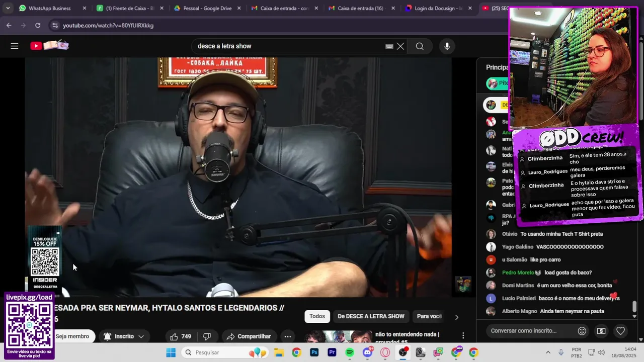The image size is (644, 362).
Task: Open the video title 'NEYMAR, HYTALO SANTOS E LEGENDARIOS'
Action: tap(169, 308)
